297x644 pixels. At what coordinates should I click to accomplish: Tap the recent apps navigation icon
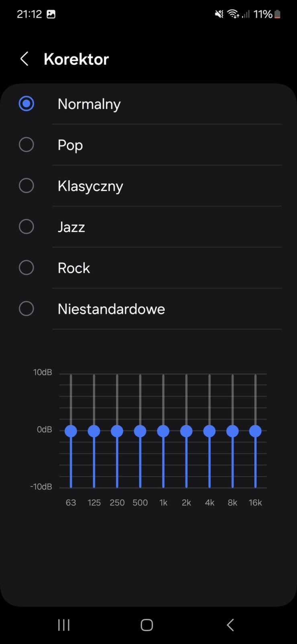point(64,625)
